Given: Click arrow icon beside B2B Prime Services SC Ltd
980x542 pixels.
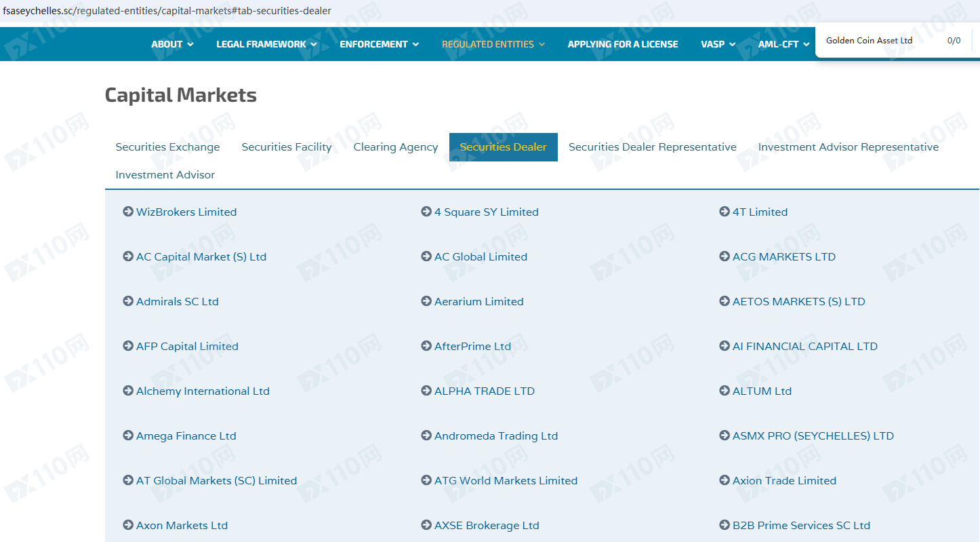Looking at the screenshot, I should pos(724,525).
